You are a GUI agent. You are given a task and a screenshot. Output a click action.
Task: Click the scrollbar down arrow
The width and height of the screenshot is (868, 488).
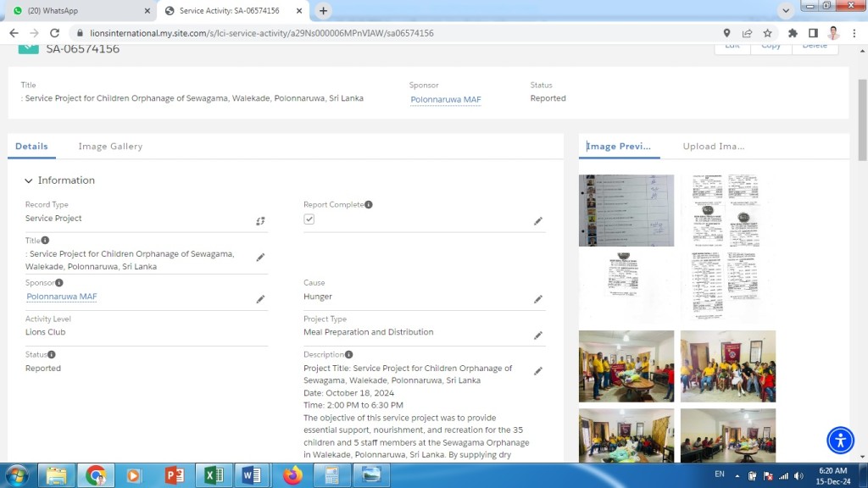pos(862,457)
